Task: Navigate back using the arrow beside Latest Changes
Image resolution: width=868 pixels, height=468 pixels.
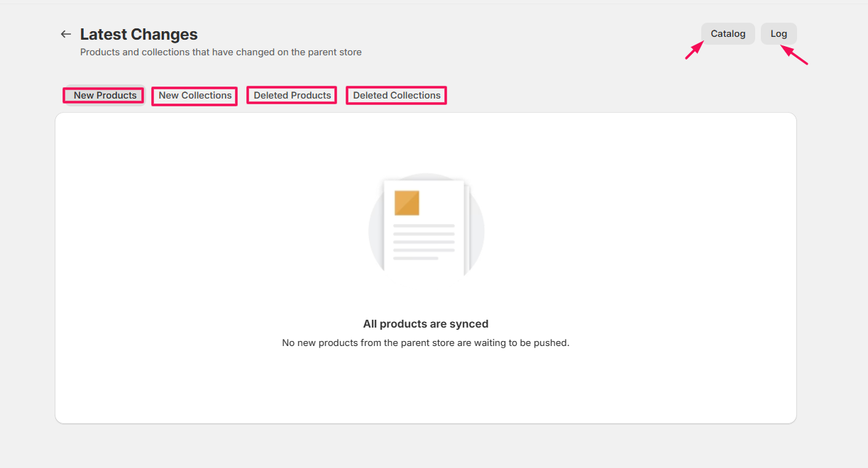Action: (65, 33)
